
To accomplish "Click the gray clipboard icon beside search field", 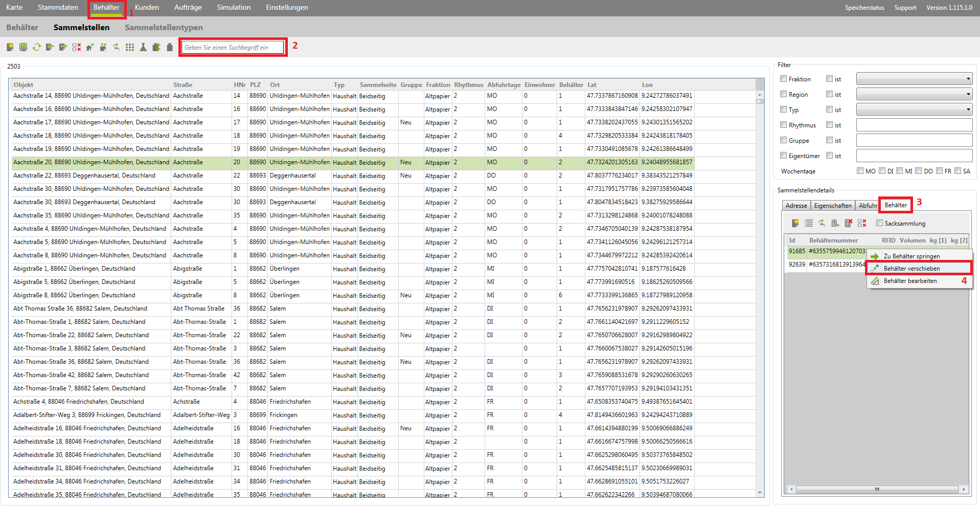I will coord(170,47).
